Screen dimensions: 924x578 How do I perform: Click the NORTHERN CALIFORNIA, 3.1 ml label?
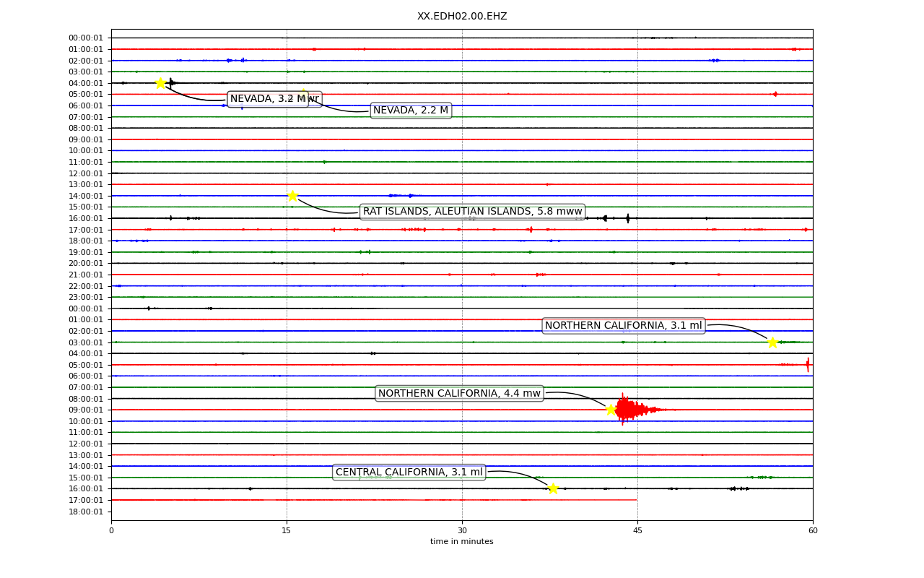tap(624, 326)
